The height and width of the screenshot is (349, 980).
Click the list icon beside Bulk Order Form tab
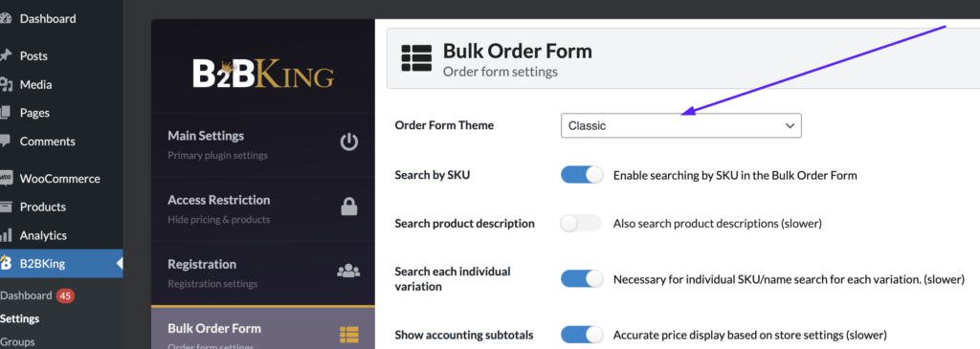(x=348, y=335)
